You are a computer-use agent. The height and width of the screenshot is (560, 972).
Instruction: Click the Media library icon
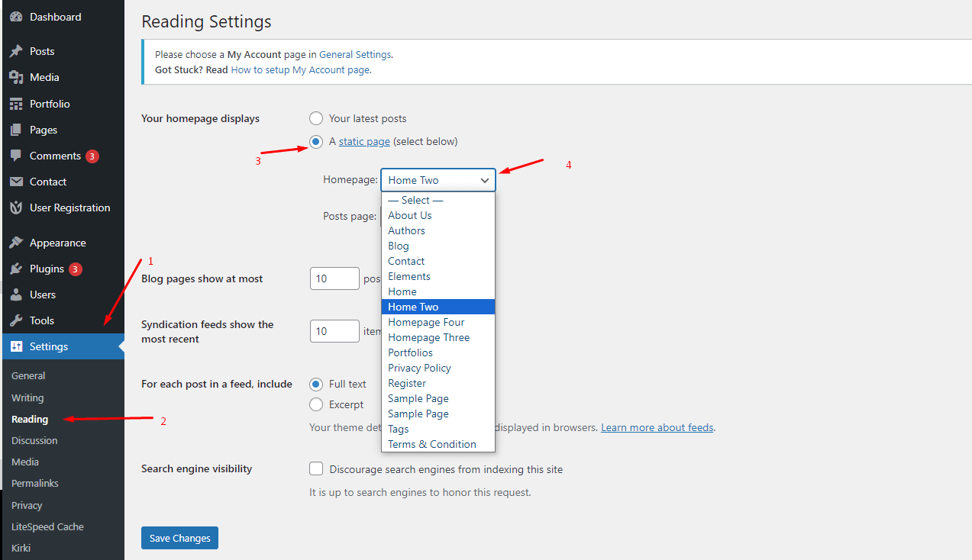tap(16, 77)
